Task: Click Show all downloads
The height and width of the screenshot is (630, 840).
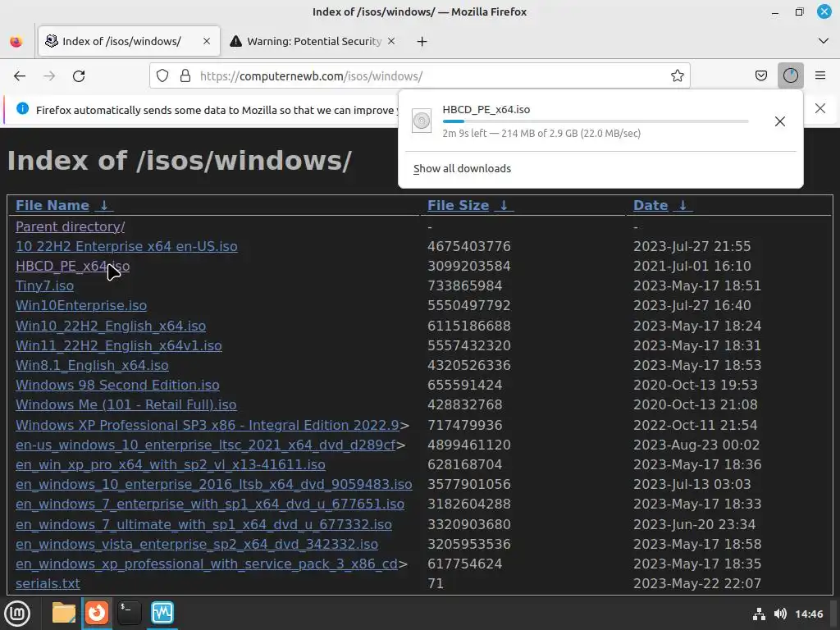Action: [x=463, y=169]
